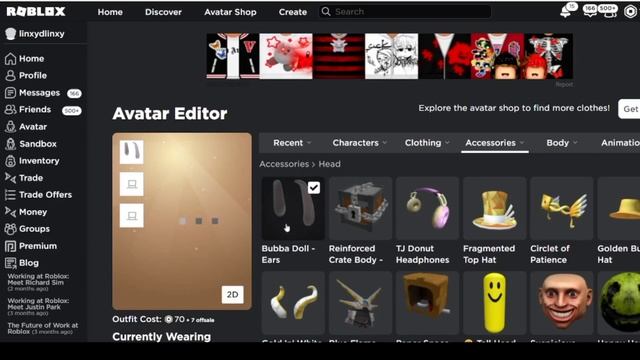Open the Robux settings icon

631,11
